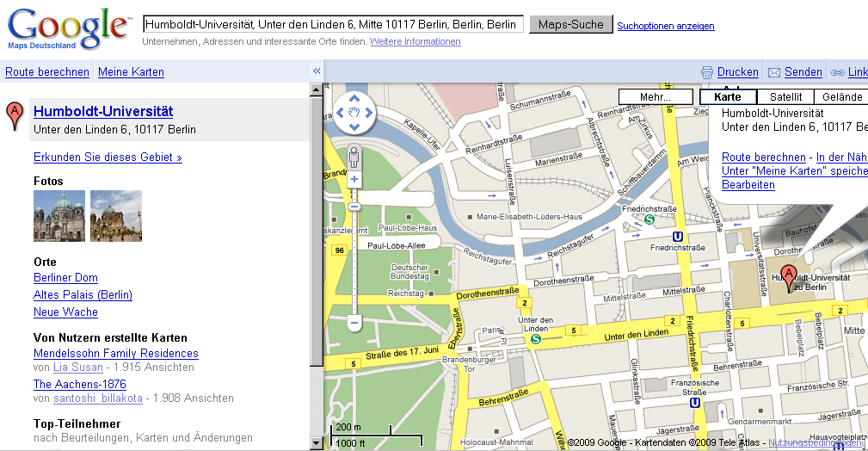Click the Holocaust-Mahnmal map label

496,442
